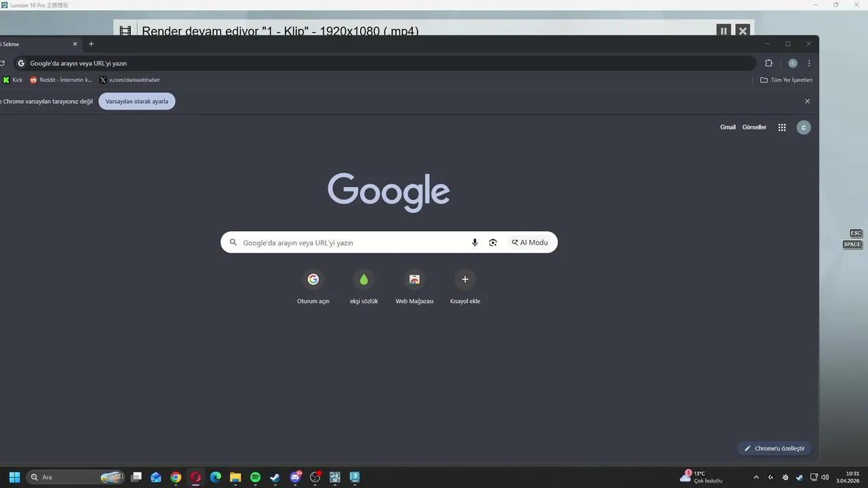Dismiss the default browser infobar

(x=807, y=101)
